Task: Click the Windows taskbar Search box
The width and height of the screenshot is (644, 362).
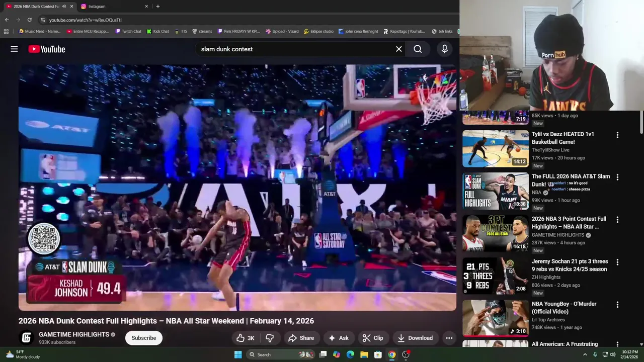Action: (x=280, y=354)
